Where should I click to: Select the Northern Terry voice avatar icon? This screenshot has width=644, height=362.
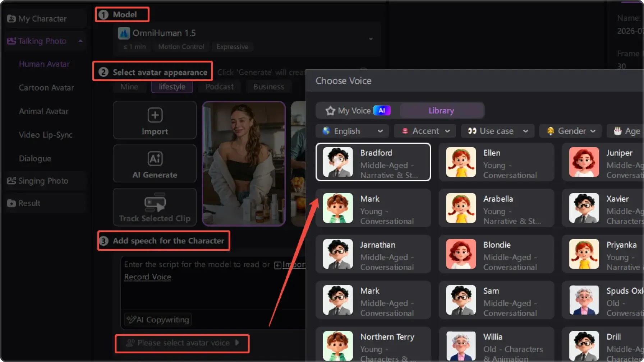tap(338, 346)
